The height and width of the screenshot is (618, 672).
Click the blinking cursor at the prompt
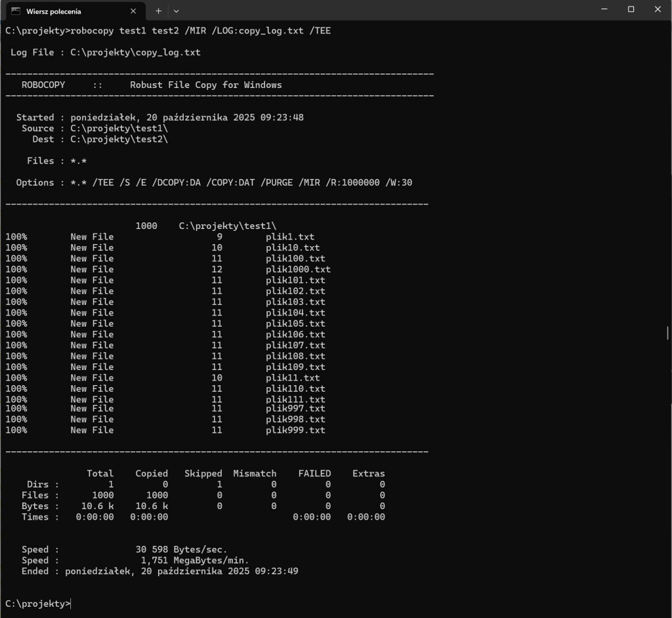coord(71,604)
